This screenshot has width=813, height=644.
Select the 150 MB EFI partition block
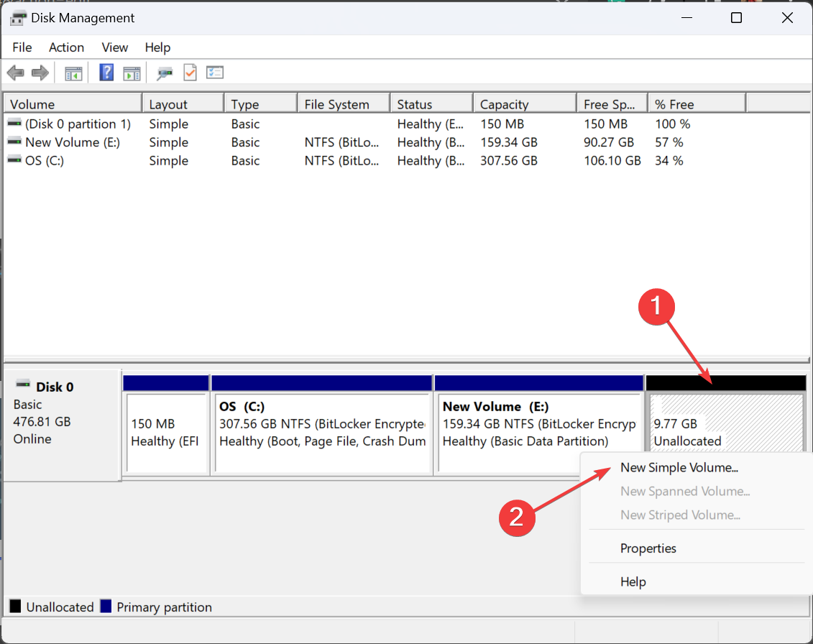pos(167,425)
